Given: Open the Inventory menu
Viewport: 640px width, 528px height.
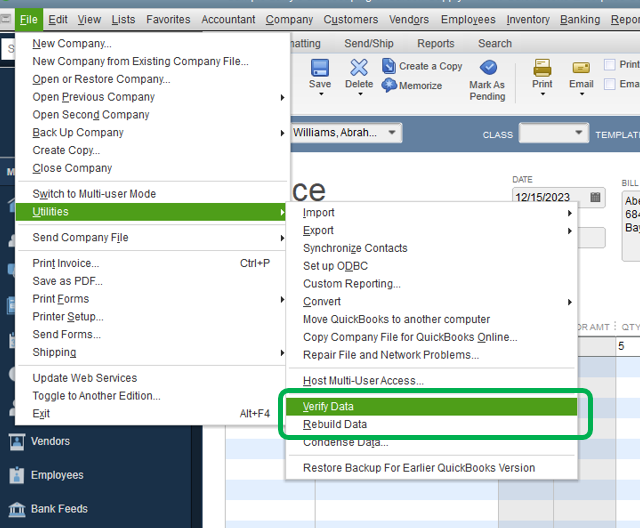Looking at the screenshot, I should 528,20.
